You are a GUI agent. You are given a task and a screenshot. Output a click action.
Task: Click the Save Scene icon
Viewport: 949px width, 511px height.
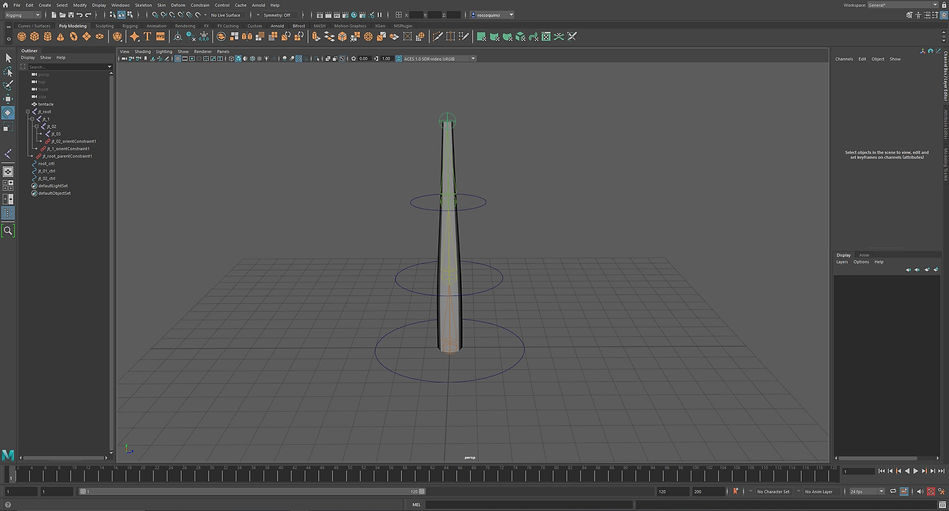pos(71,15)
